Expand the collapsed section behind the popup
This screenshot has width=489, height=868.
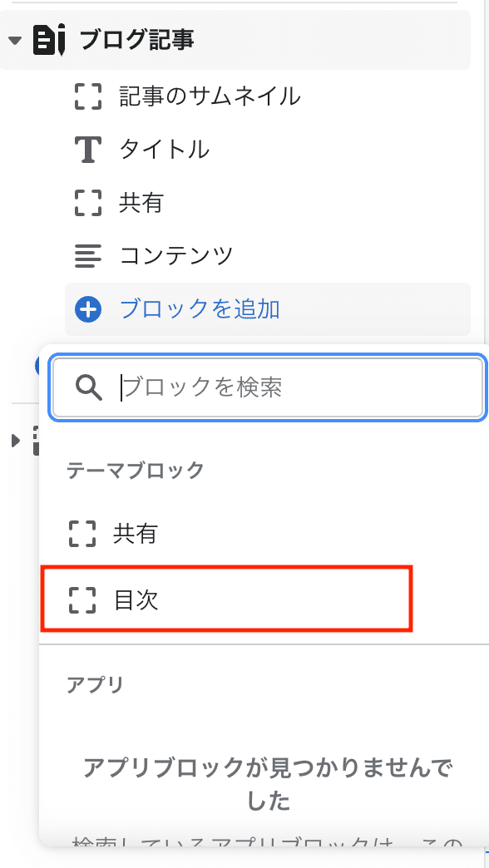pyautogui.click(x=15, y=441)
